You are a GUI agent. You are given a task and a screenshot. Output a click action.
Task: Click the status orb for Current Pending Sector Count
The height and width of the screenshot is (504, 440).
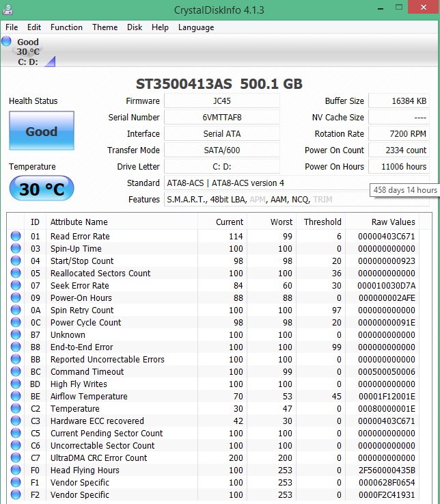16,433
